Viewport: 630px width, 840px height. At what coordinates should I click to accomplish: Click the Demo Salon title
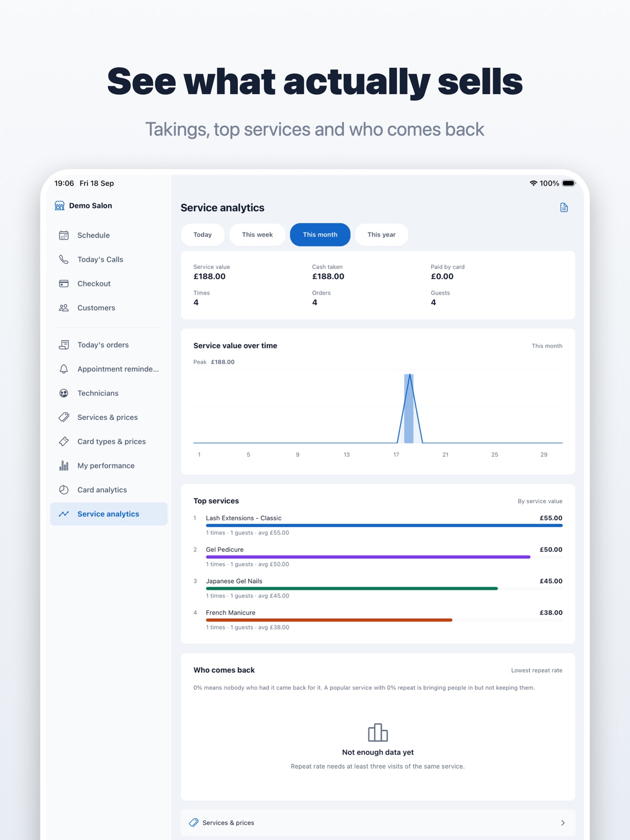point(90,205)
